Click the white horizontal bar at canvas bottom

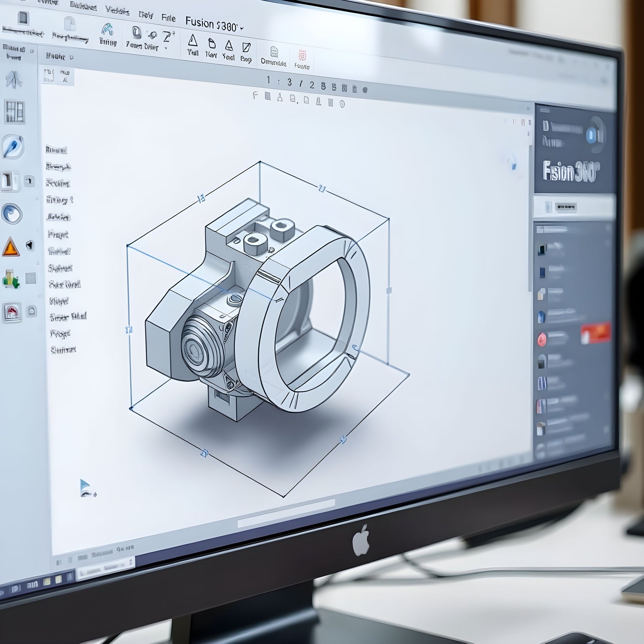(x=286, y=513)
